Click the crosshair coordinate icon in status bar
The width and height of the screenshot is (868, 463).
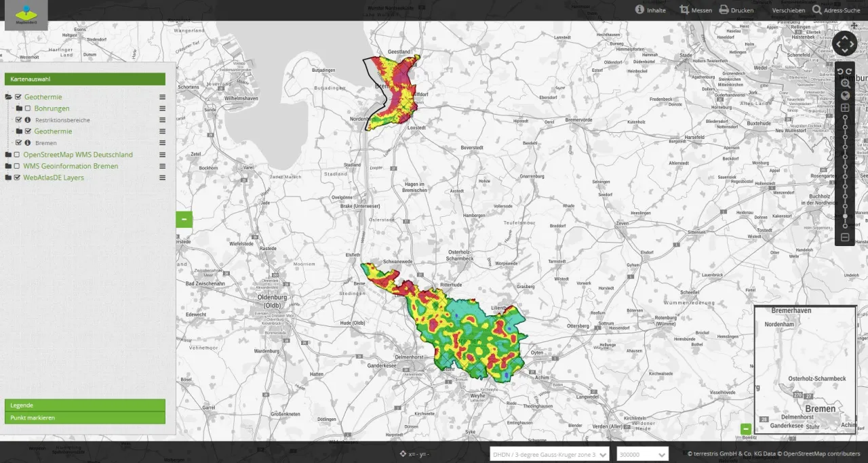click(x=403, y=454)
